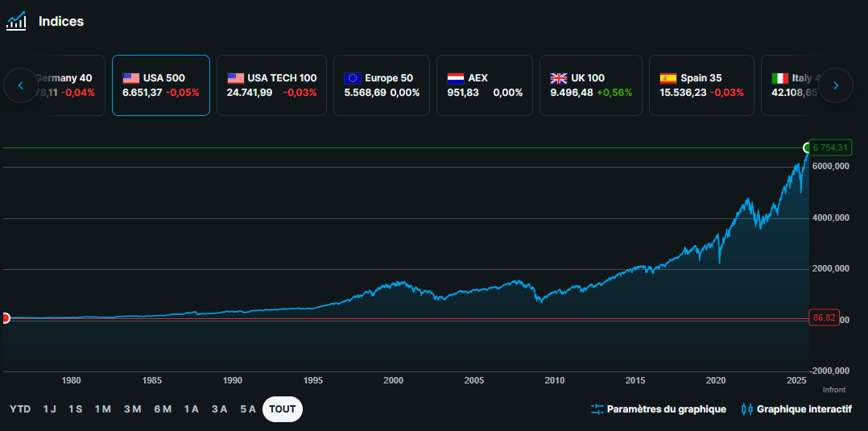Click the Spain flag on Spain 35
This screenshot has height=431, width=868.
(668, 78)
